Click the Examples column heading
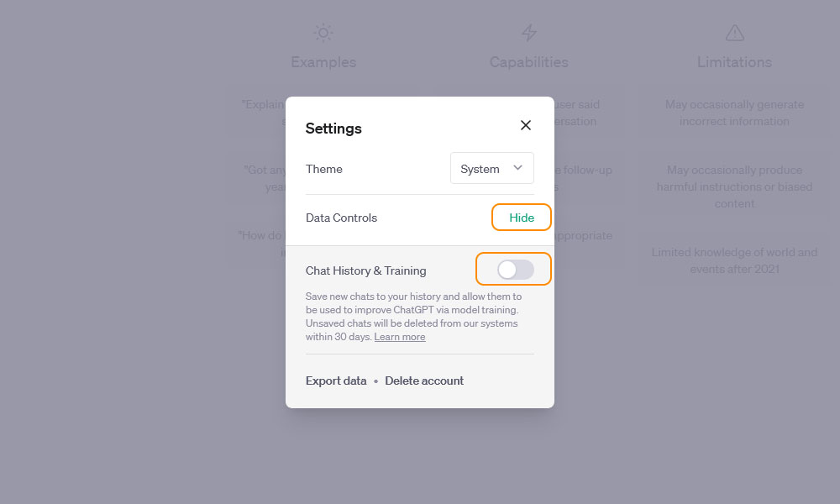Image resolution: width=840 pixels, height=504 pixels. [x=323, y=62]
